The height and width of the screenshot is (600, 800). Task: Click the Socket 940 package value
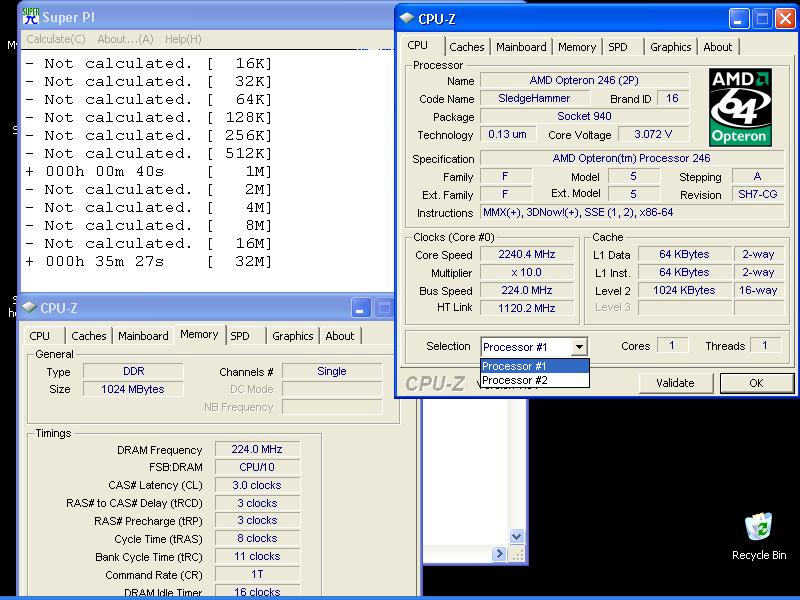[584, 116]
